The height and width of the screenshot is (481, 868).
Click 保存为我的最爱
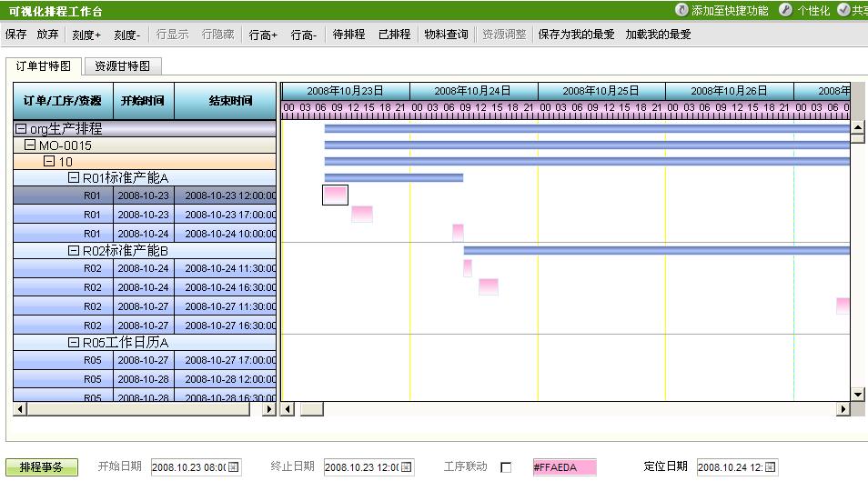tap(576, 35)
